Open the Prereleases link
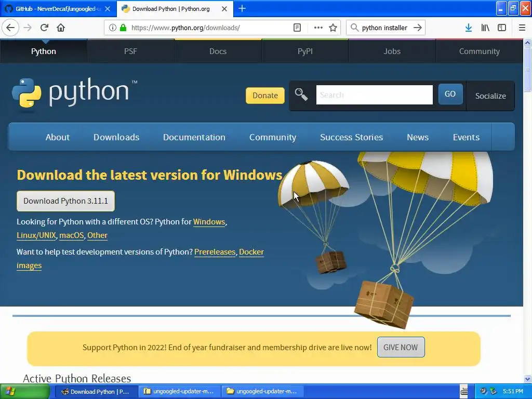The height and width of the screenshot is (399, 532). coord(215,252)
